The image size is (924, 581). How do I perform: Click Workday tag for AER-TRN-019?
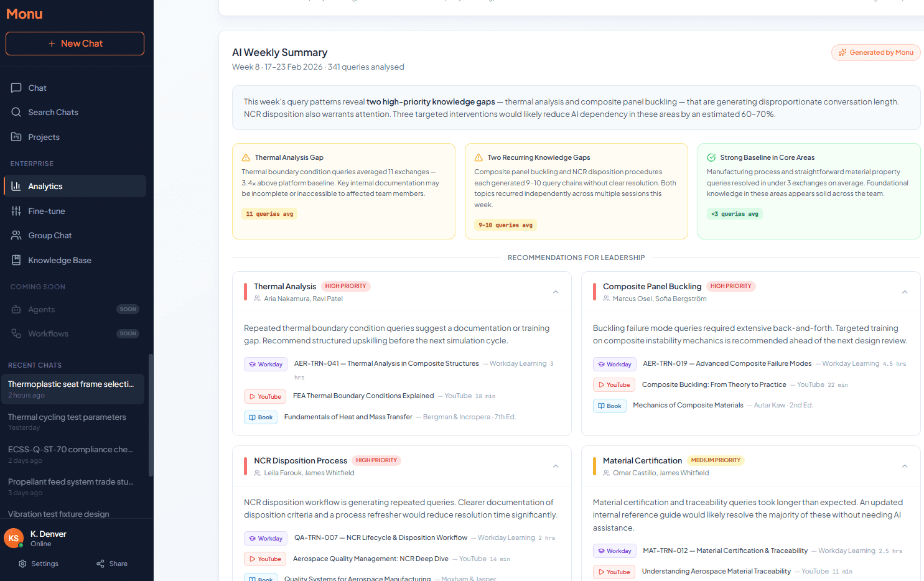coord(615,365)
